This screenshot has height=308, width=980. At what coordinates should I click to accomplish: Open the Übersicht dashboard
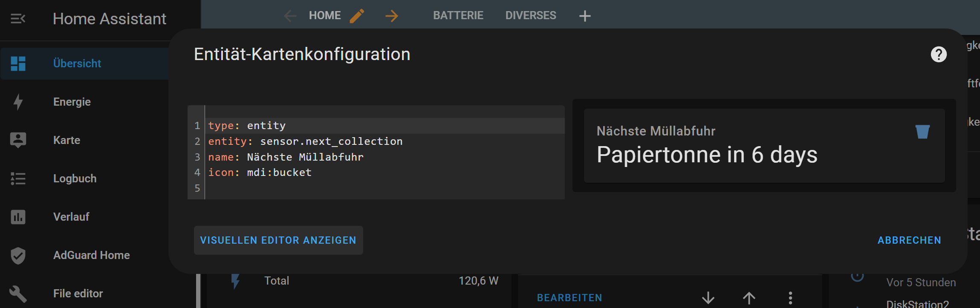click(x=77, y=63)
